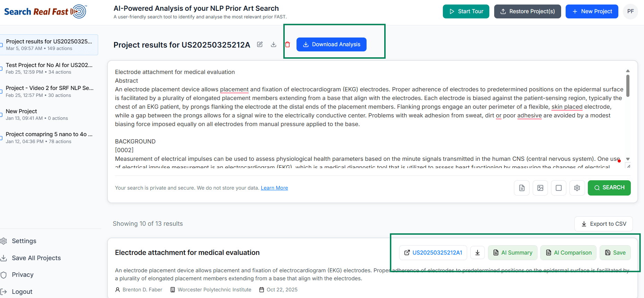Open Settings from the left sidebar
Viewport: 644px width, 298px height.
point(24,241)
